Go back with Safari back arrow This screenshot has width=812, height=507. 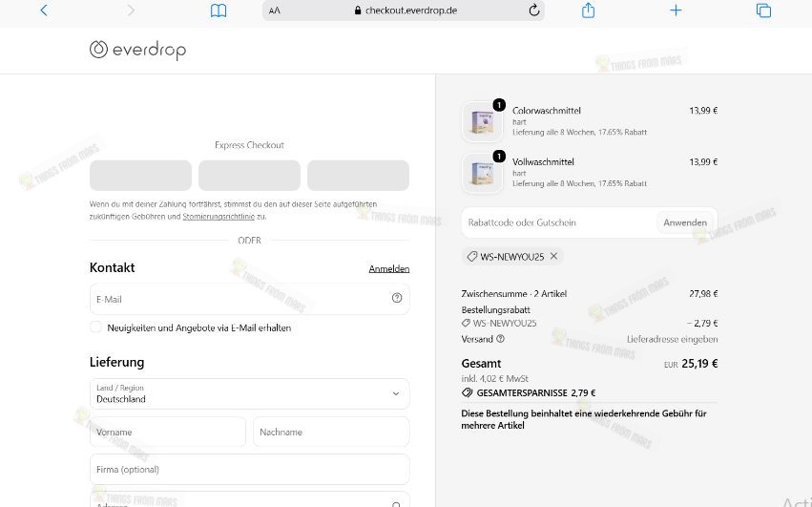pos(44,11)
